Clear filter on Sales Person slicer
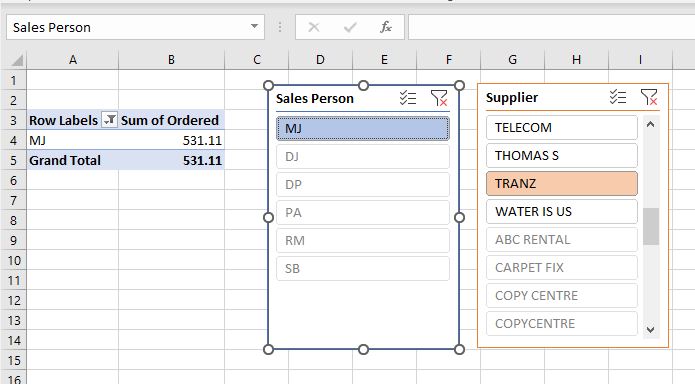 [439, 98]
